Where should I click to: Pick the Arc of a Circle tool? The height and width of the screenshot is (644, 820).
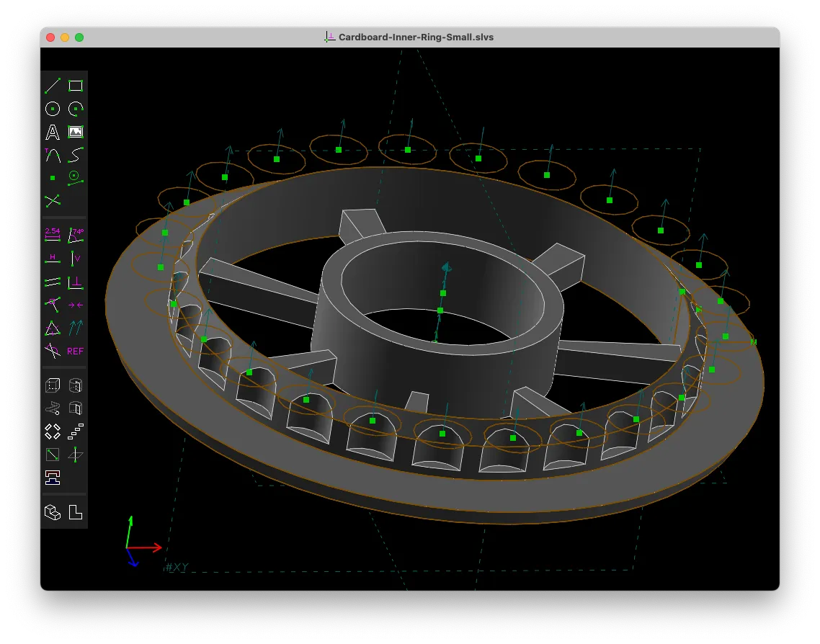pos(76,109)
